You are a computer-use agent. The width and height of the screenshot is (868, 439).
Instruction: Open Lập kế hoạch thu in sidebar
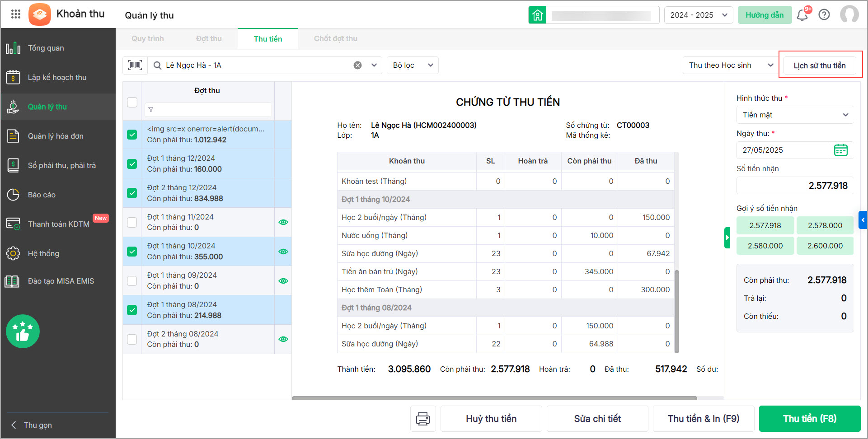58,77
